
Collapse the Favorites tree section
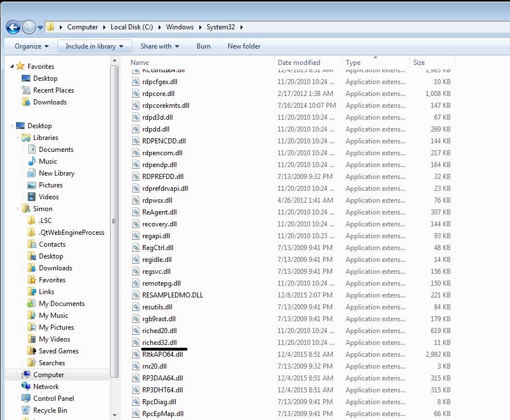click(11, 67)
